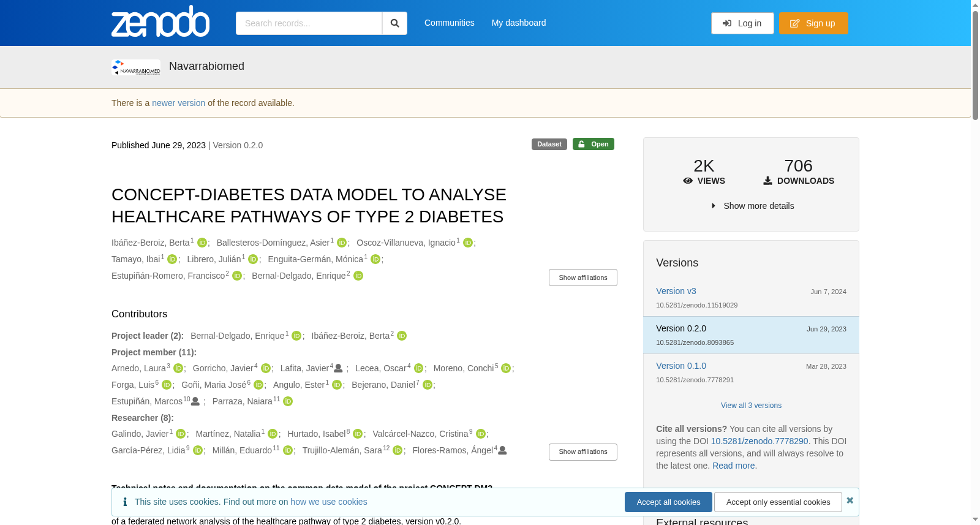Open the newer version link
The image size is (980, 525).
179,103
